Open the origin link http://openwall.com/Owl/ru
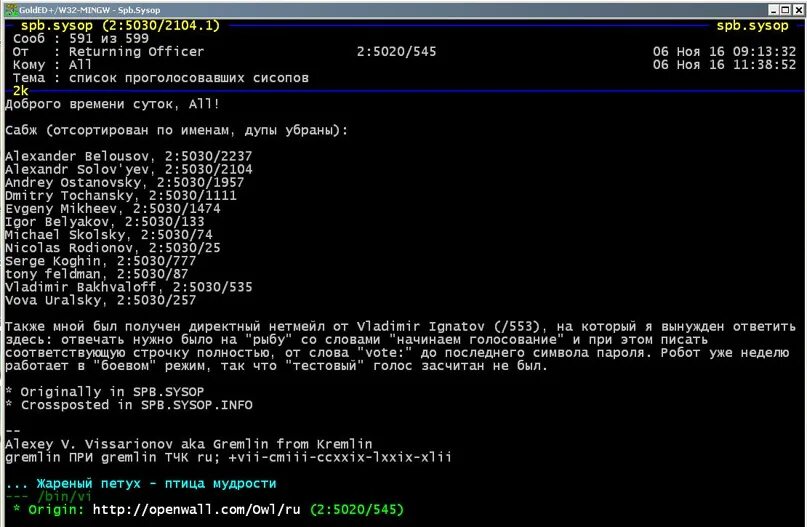 pyautogui.click(x=197, y=510)
